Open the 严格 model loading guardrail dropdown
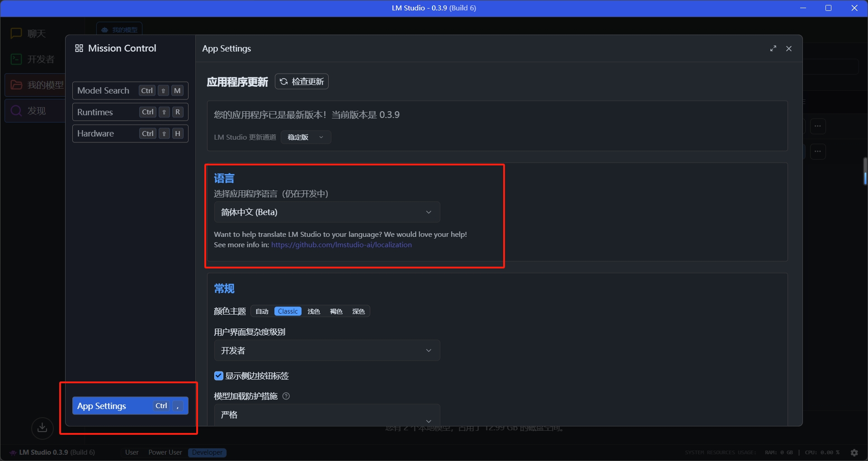The width and height of the screenshot is (868, 461). point(327,414)
